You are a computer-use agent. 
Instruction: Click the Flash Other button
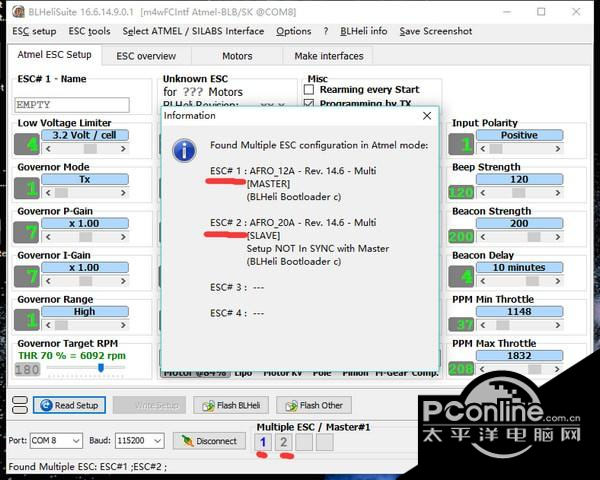314,405
